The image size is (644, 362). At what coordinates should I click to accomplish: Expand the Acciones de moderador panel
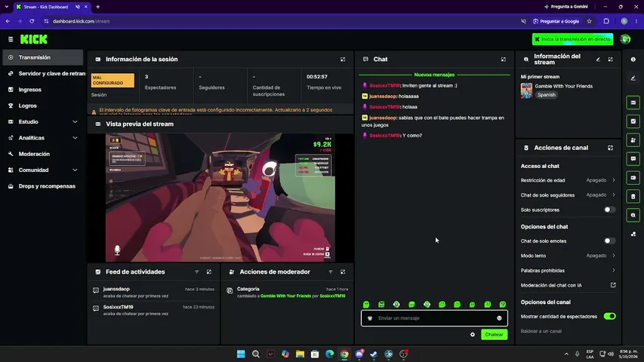pyautogui.click(x=343, y=271)
